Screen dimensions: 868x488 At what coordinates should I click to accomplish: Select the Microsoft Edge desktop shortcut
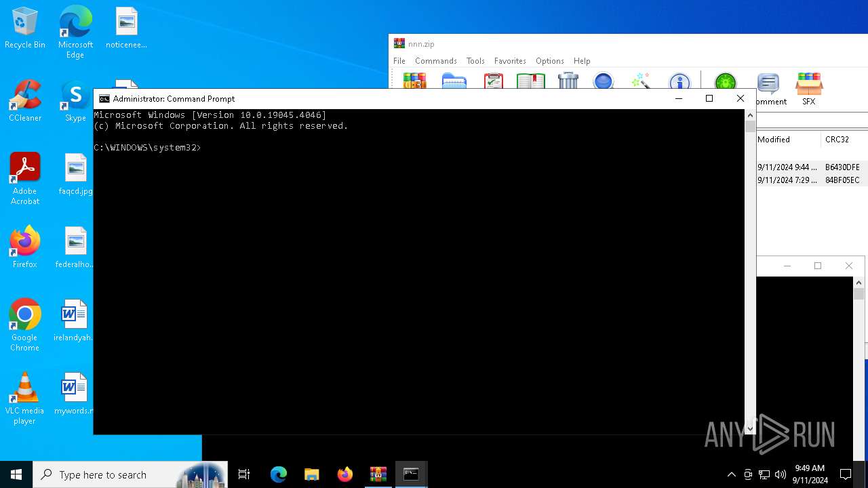coord(75,33)
